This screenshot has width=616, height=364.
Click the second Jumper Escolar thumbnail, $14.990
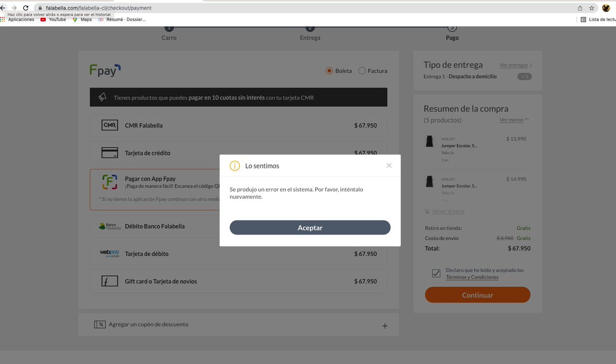(x=429, y=181)
